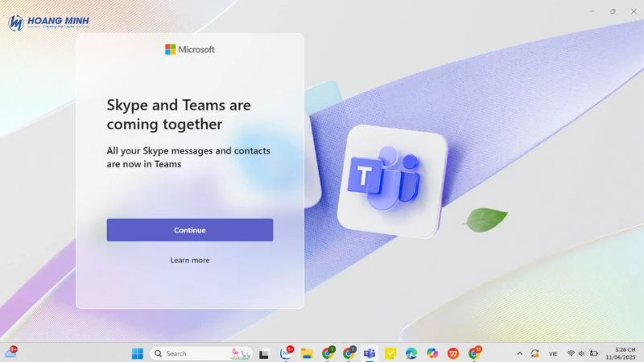This screenshot has width=644, height=362.
Task: Open the clock and date 11/06/2025
Action: [621, 353]
